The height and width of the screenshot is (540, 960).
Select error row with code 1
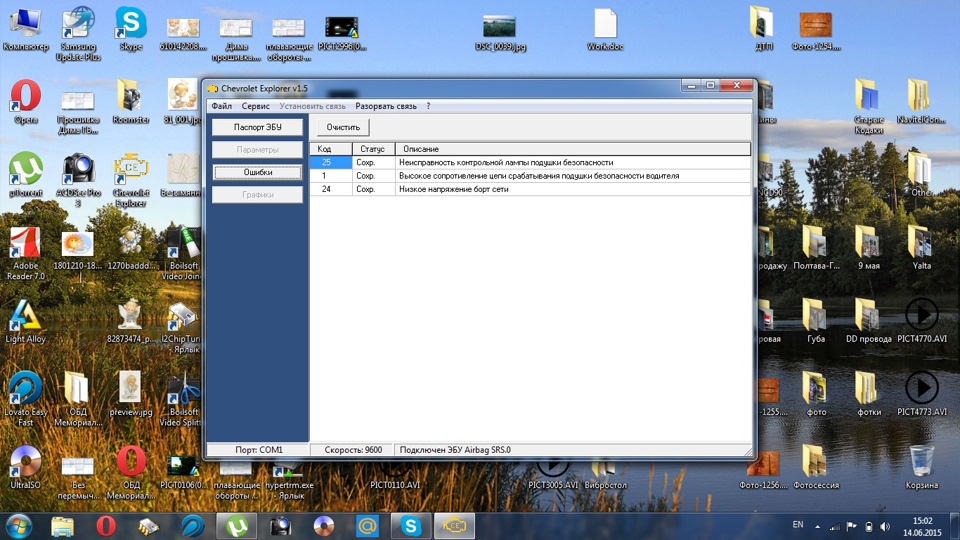tap(530, 176)
